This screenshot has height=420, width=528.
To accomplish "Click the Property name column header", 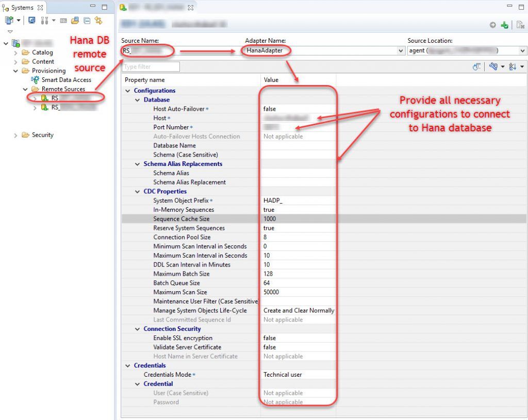I will click(191, 80).
